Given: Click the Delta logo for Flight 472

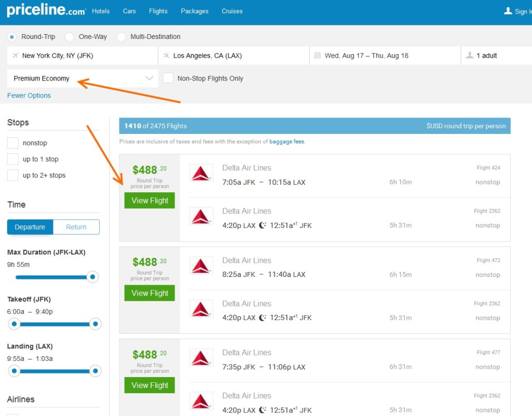Looking at the screenshot, I should pos(201,265).
